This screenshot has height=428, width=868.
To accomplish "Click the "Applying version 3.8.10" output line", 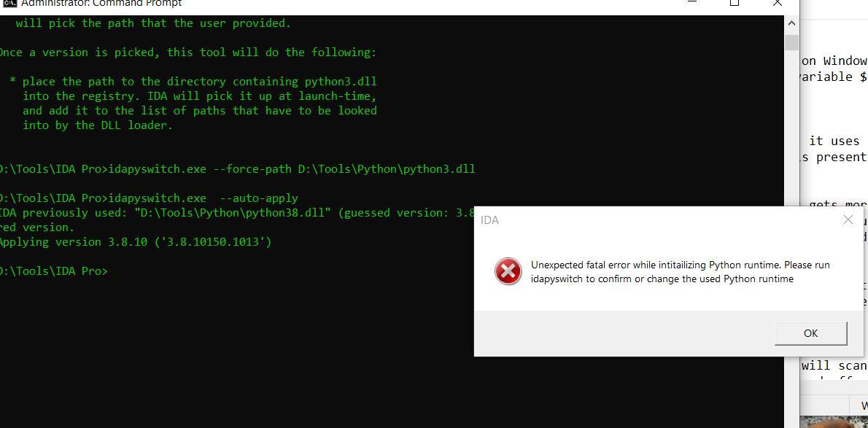I will click(x=135, y=242).
